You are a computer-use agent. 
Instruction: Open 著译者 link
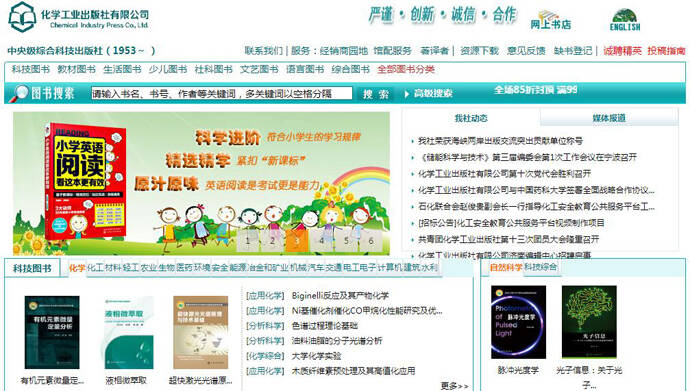pyautogui.click(x=434, y=51)
